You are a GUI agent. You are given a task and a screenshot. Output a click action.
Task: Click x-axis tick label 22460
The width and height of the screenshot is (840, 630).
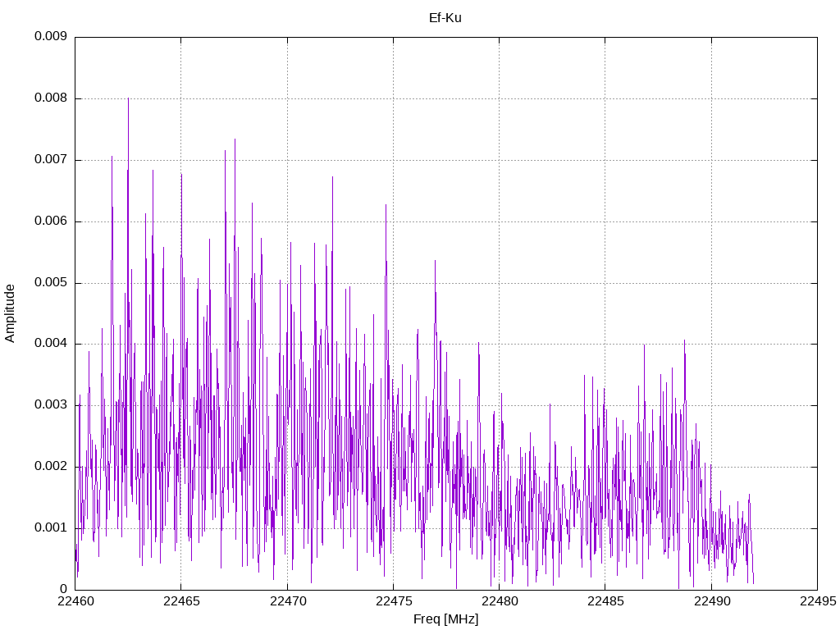coord(75,601)
